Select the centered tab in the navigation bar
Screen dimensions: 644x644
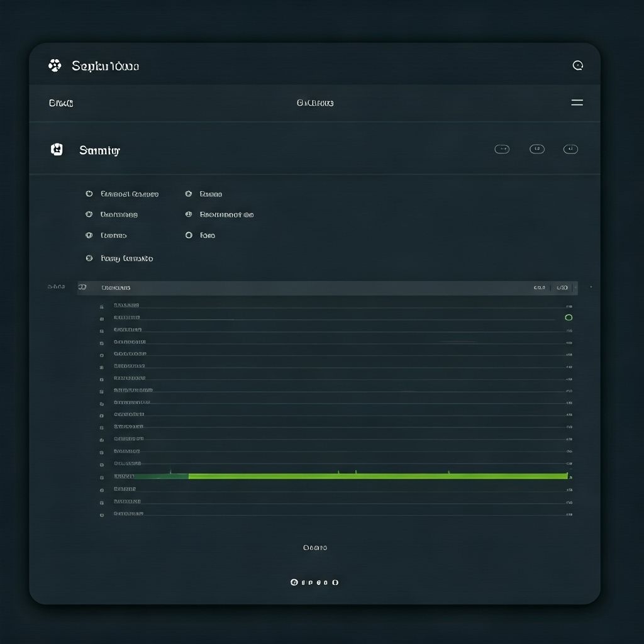(315, 103)
